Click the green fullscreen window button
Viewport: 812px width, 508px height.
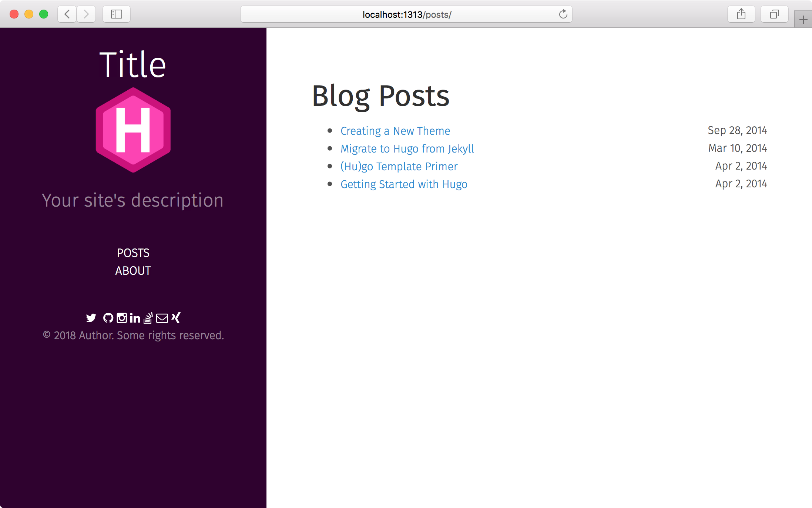click(44, 14)
